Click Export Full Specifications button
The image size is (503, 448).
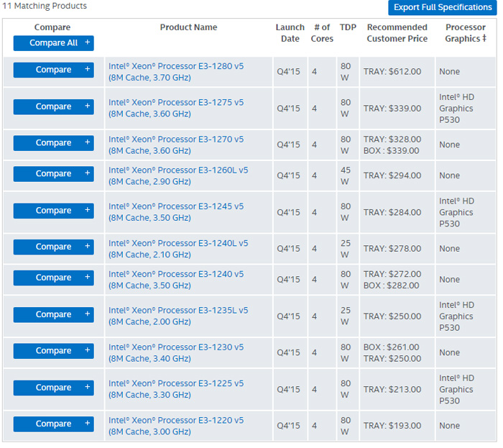[443, 7]
